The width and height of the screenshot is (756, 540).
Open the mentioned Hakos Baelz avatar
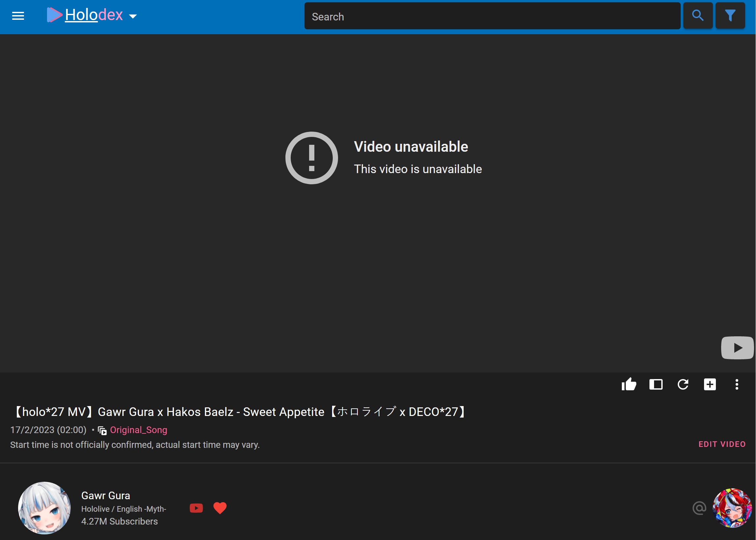coord(732,508)
